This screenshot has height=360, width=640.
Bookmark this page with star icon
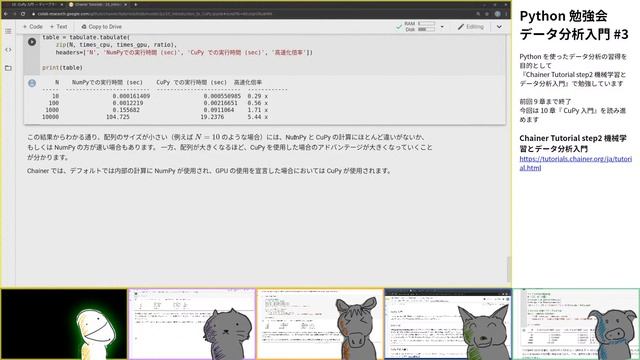coord(487,13)
